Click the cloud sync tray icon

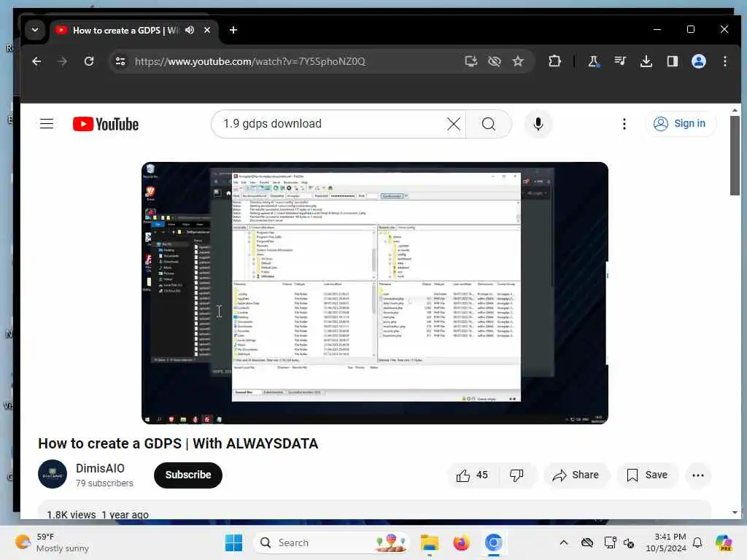point(587,542)
